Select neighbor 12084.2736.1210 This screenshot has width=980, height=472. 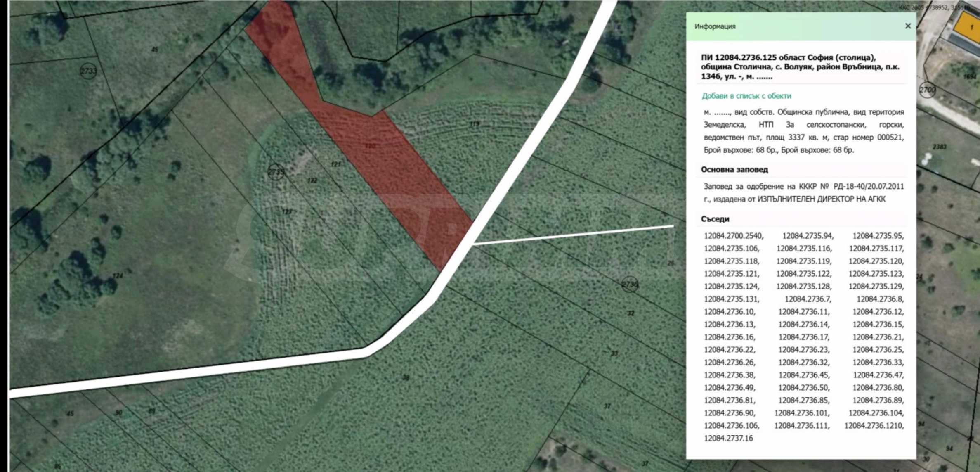(x=874, y=425)
